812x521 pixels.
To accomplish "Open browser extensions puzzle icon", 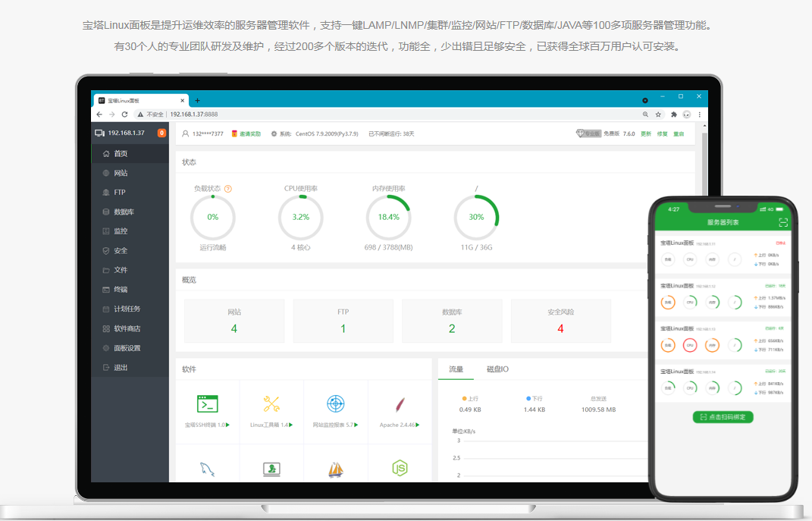I will [x=673, y=115].
